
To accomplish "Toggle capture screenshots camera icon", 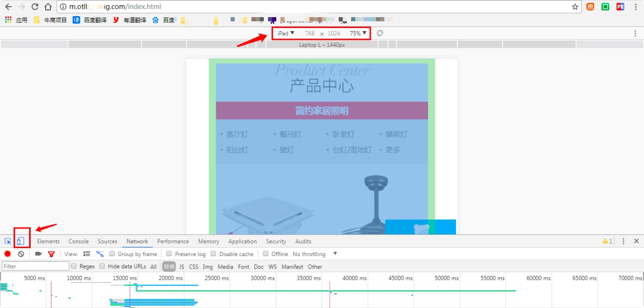I will (38, 254).
